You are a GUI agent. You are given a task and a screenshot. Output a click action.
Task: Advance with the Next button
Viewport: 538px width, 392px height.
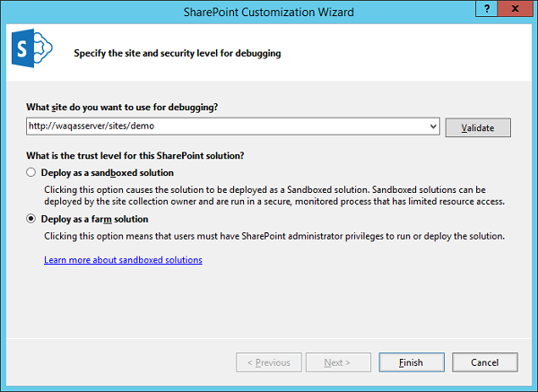336,362
